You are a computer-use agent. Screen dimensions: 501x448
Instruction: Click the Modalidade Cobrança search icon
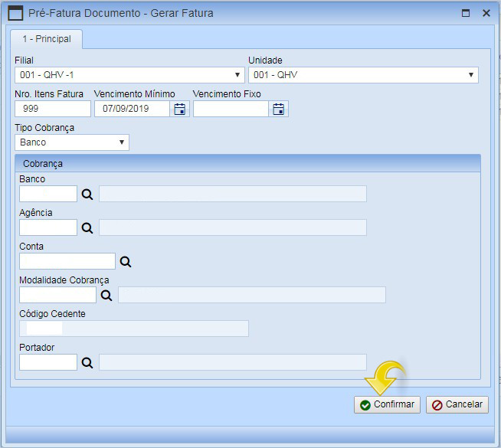coord(106,296)
